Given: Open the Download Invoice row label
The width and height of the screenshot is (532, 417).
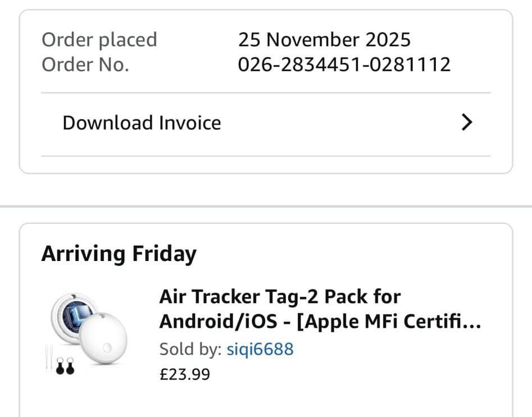Looking at the screenshot, I should pyautogui.click(x=142, y=123).
